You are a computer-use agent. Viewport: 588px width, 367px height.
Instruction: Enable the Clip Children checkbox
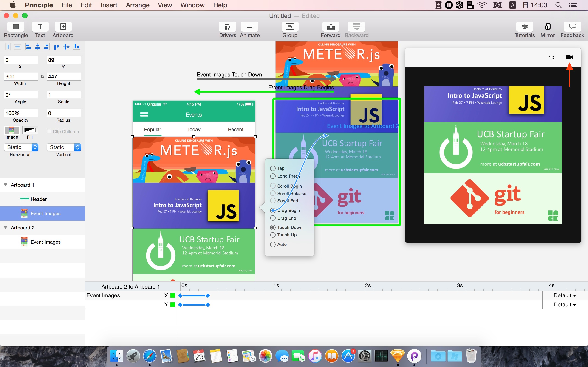49,131
